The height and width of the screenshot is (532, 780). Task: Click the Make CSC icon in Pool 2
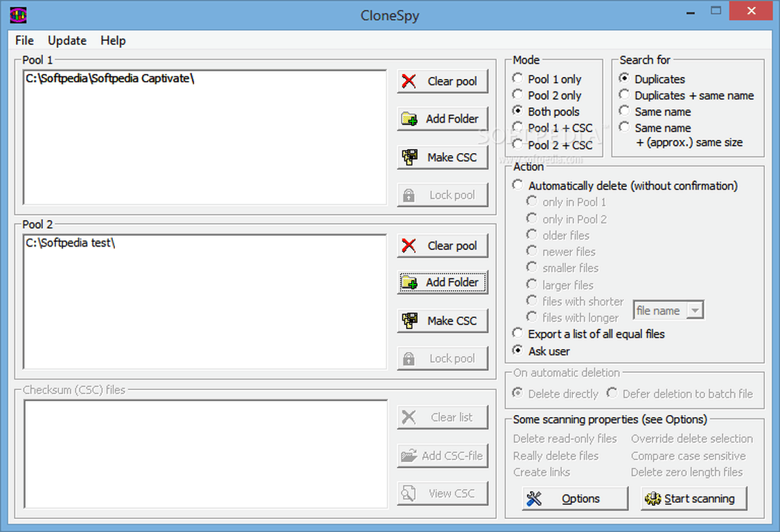[x=410, y=321]
